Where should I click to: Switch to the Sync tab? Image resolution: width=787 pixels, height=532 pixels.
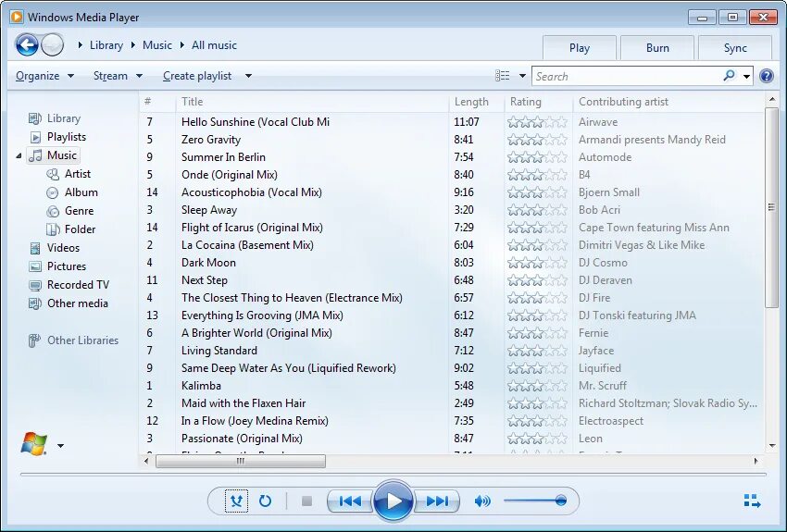click(x=735, y=48)
